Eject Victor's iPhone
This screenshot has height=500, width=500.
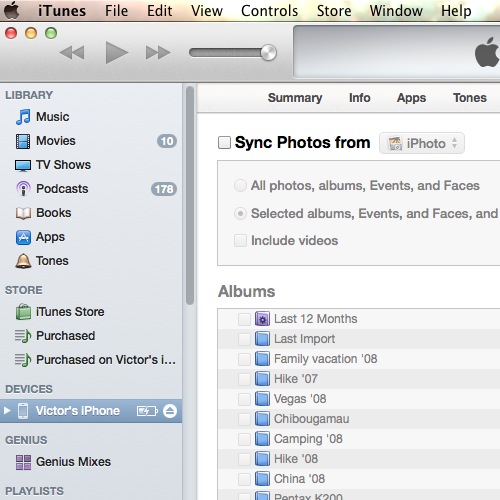pyautogui.click(x=170, y=411)
